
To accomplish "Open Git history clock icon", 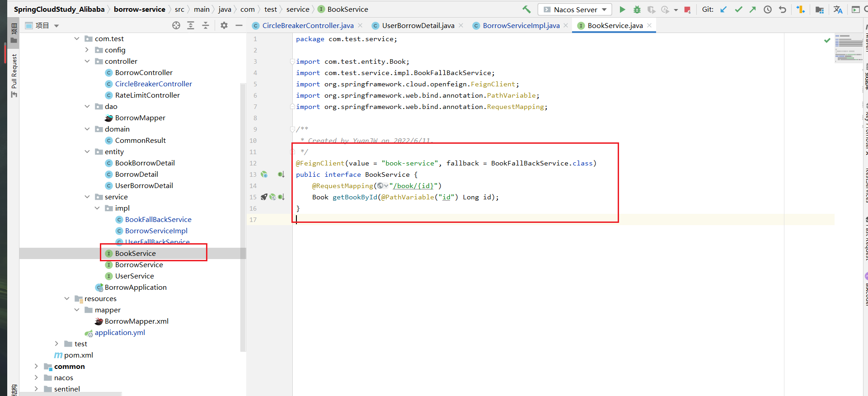I will (768, 9).
